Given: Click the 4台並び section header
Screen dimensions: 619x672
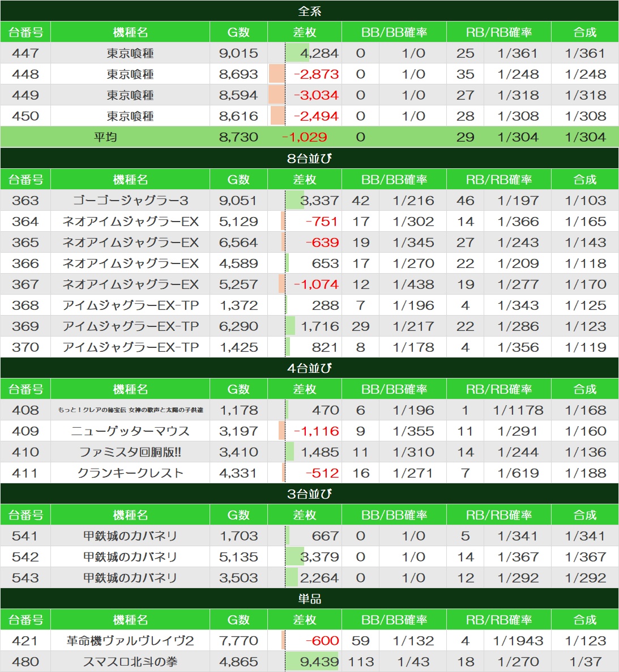Looking at the screenshot, I should [x=309, y=368].
